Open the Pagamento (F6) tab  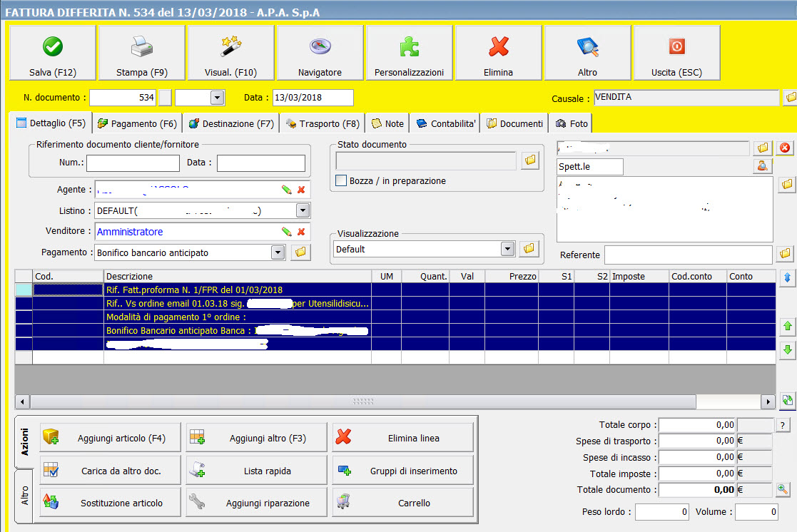point(137,123)
